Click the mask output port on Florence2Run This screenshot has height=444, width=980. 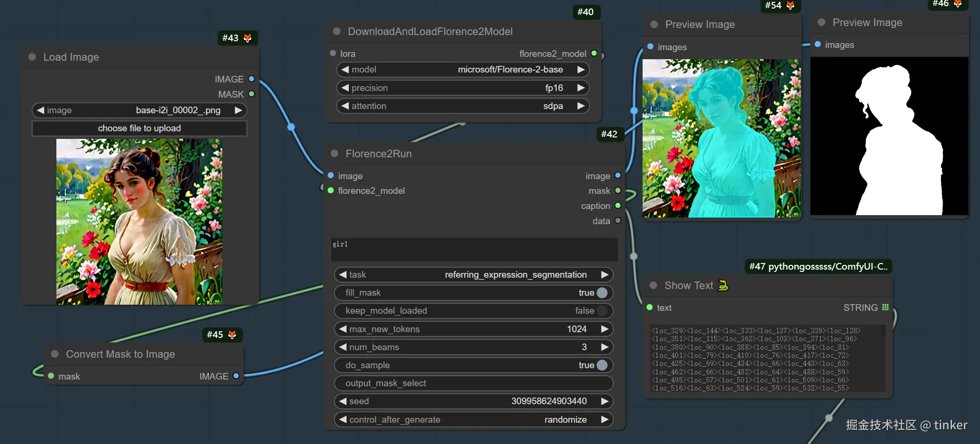click(x=618, y=190)
